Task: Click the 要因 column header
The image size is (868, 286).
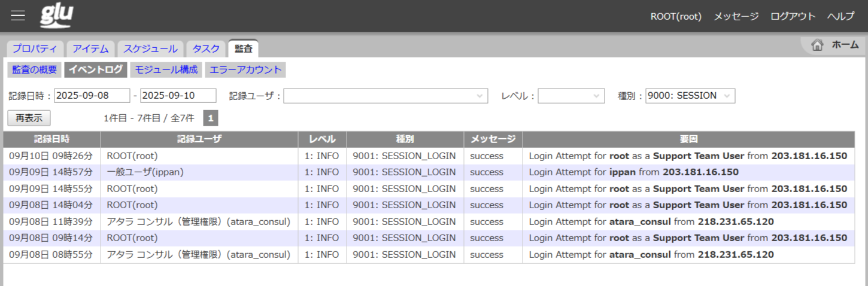Action: pyautogui.click(x=688, y=139)
